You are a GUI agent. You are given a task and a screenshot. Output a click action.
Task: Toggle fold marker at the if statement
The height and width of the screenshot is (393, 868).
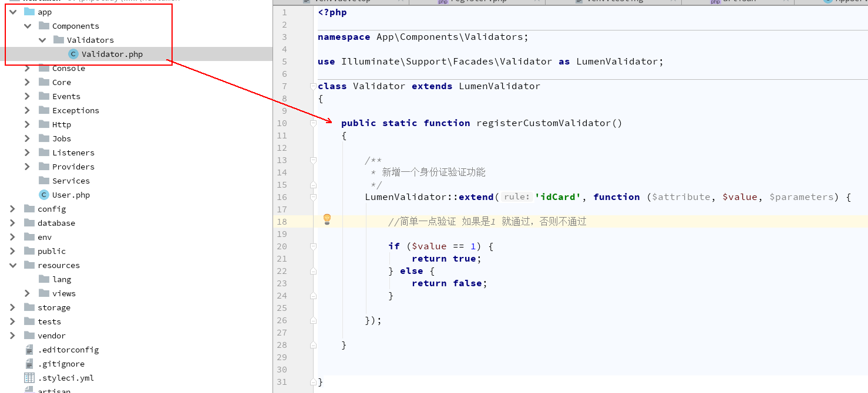click(313, 246)
